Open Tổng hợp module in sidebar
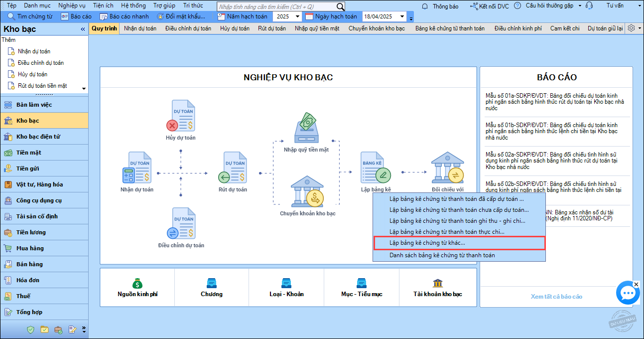 (x=44, y=312)
